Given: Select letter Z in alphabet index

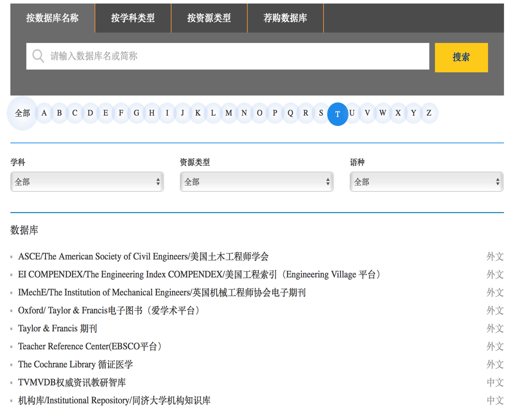Looking at the screenshot, I should 429,113.
